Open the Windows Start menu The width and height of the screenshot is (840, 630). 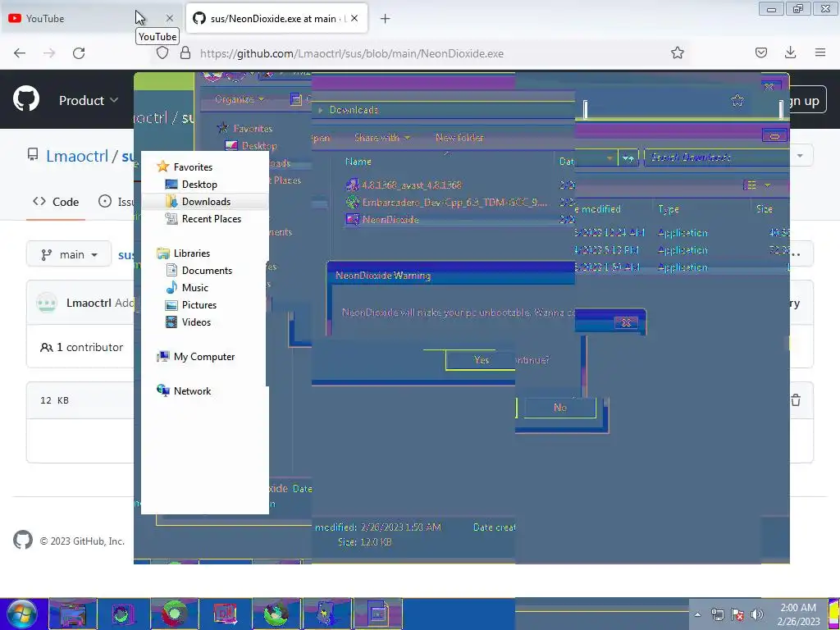[22, 614]
